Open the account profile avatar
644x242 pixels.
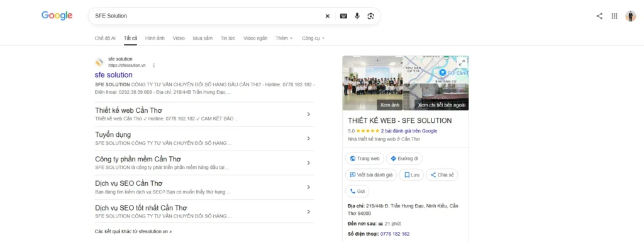[x=630, y=16]
